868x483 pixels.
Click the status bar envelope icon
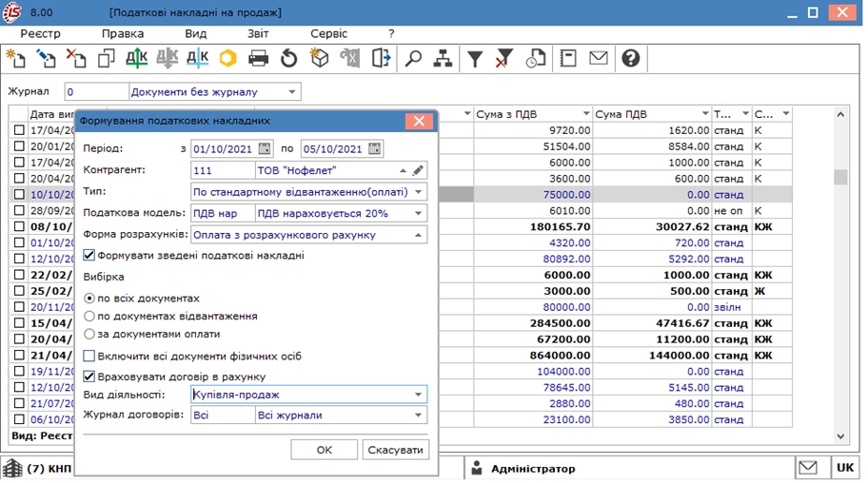click(808, 468)
